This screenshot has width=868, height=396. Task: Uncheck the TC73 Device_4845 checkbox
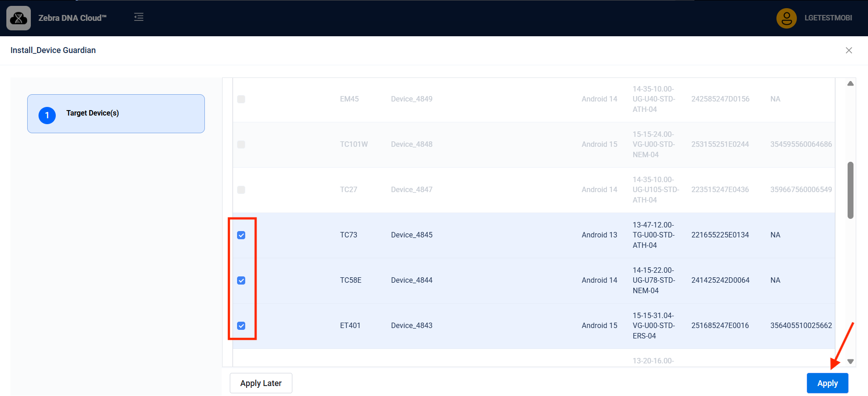(x=241, y=235)
